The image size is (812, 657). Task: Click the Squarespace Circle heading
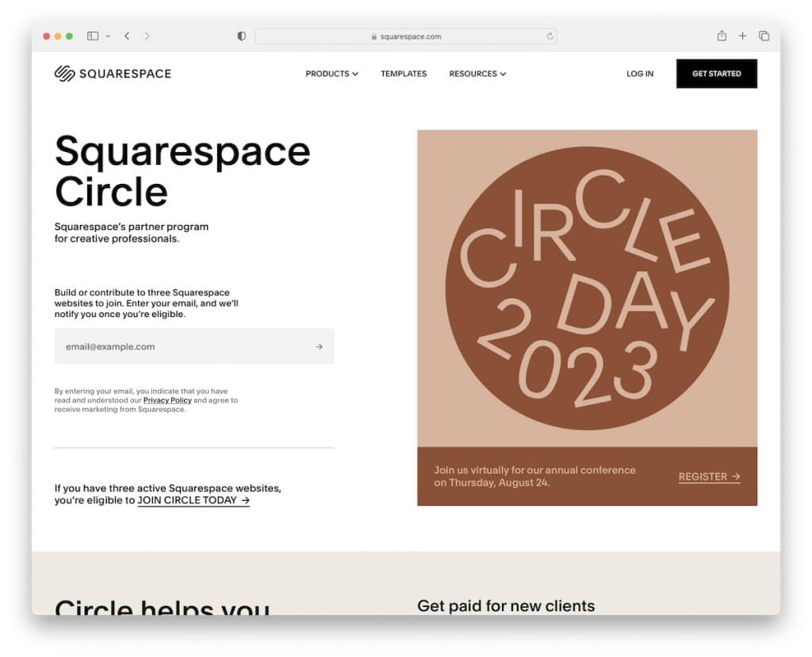click(x=182, y=171)
